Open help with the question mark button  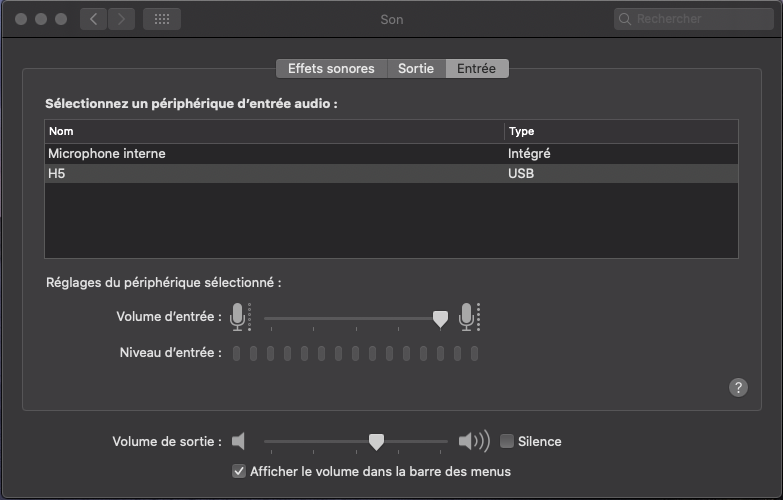[738, 387]
